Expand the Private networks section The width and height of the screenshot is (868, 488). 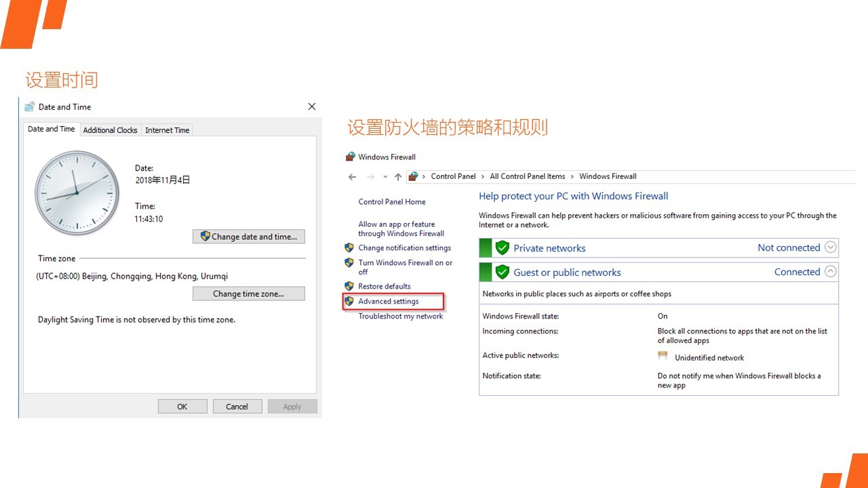[831, 247]
